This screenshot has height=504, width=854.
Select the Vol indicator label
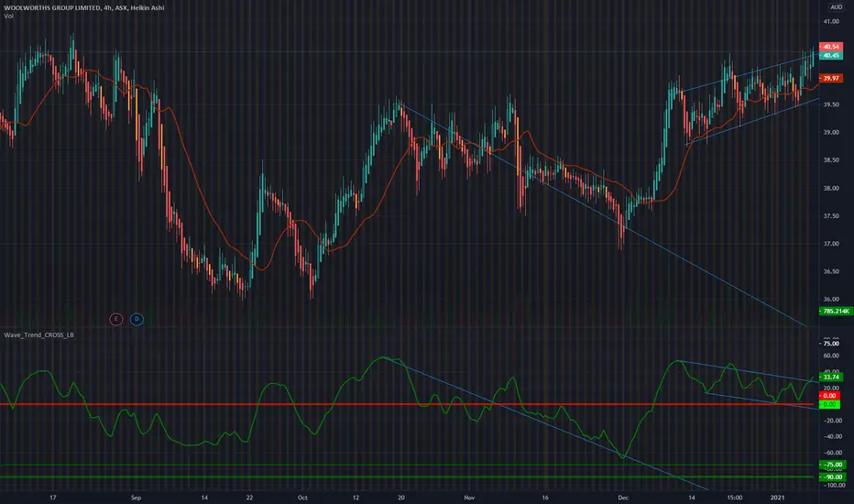pyautogui.click(x=9, y=16)
